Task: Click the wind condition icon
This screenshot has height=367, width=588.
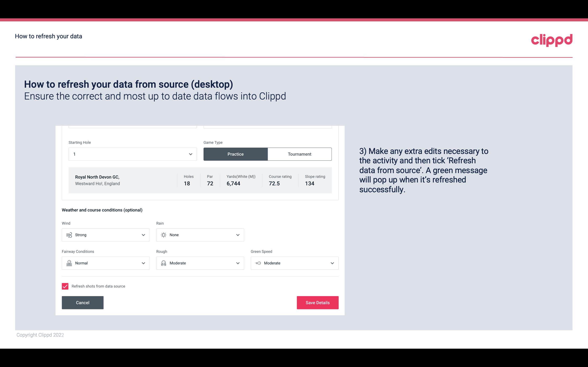Action: pyautogui.click(x=69, y=235)
